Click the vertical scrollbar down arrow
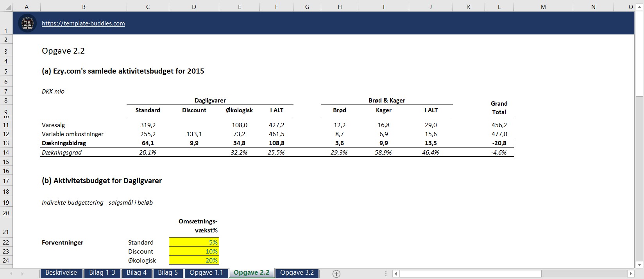 tap(640, 265)
